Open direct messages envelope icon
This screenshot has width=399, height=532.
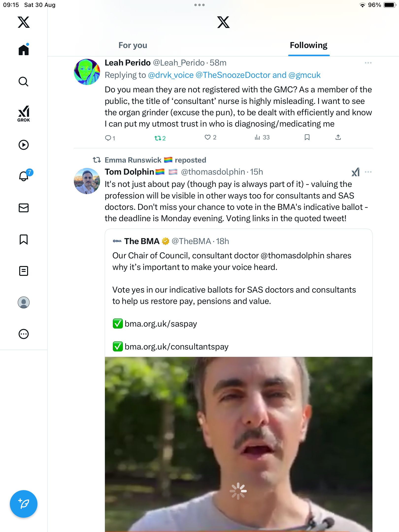[24, 208]
